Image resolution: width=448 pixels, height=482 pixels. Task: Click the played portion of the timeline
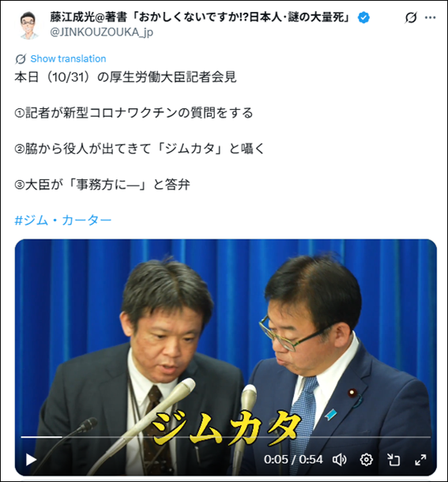click(41, 437)
